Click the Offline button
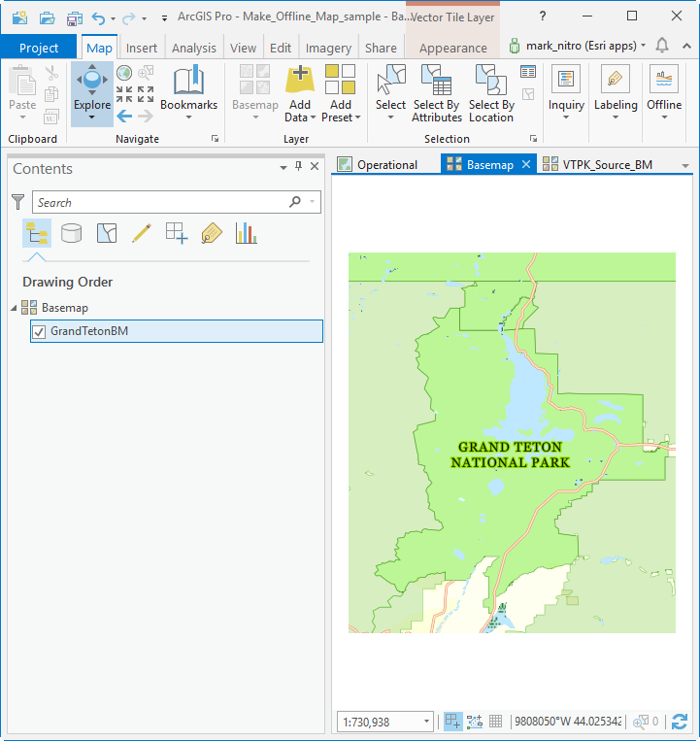This screenshot has height=741, width=700. coord(664,93)
